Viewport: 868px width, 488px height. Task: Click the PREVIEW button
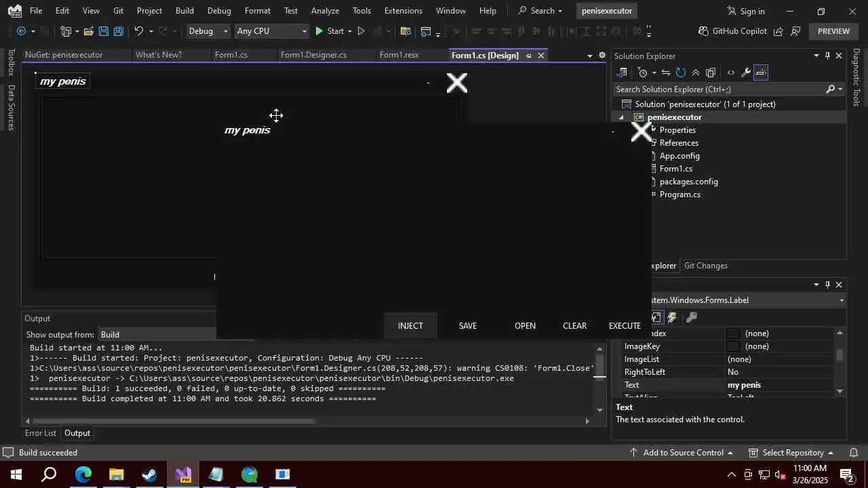coord(833,31)
